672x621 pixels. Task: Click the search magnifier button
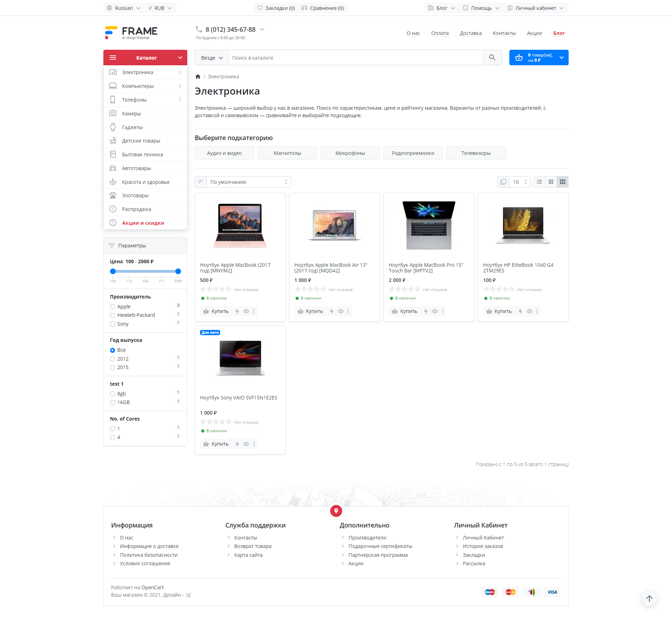[x=492, y=58]
